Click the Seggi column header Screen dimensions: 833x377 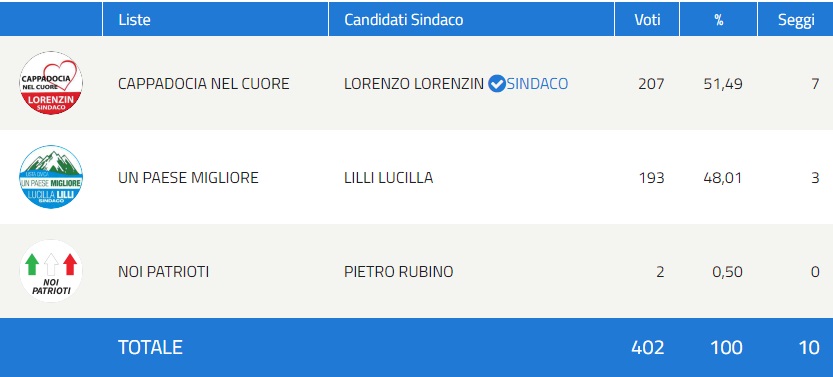click(795, 20)
